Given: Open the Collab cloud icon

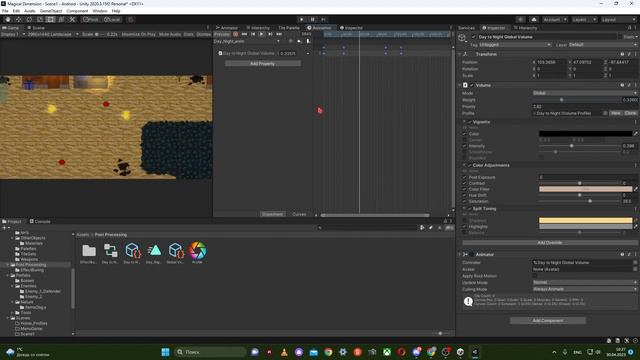Looking at the screenshot, I should [x=534, y=19].
